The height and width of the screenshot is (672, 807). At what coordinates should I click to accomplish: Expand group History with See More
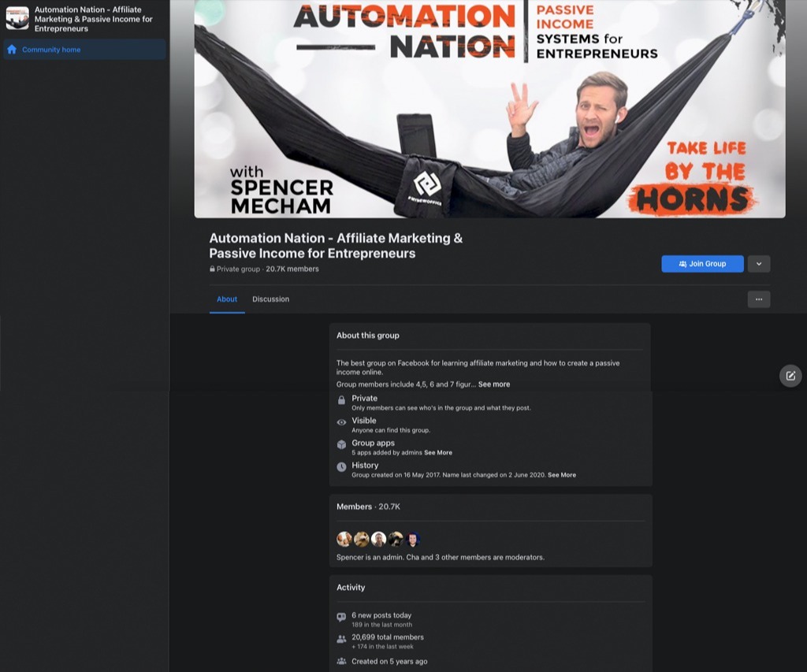(562, 475)
